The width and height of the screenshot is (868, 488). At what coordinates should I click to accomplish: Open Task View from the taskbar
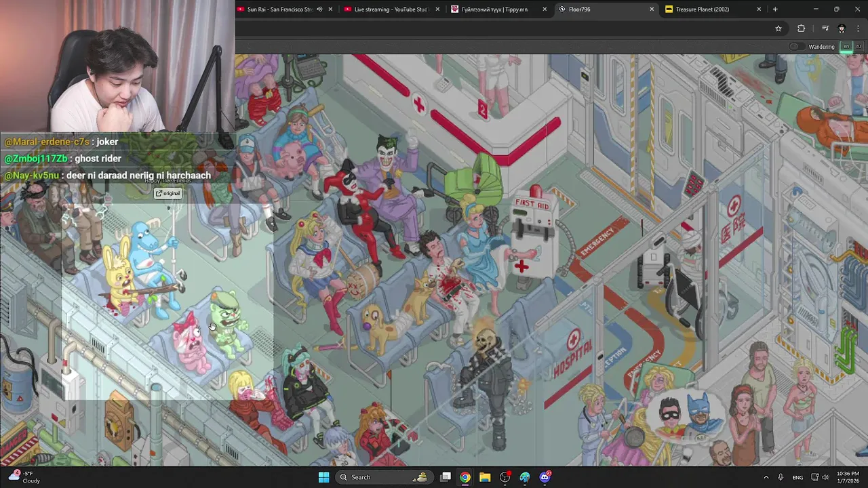tap(446, 477)
